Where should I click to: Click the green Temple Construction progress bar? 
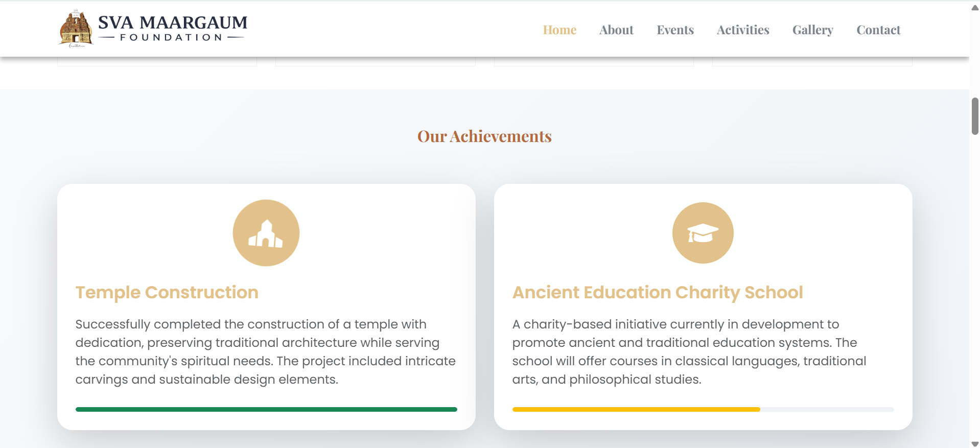point(266,409)
